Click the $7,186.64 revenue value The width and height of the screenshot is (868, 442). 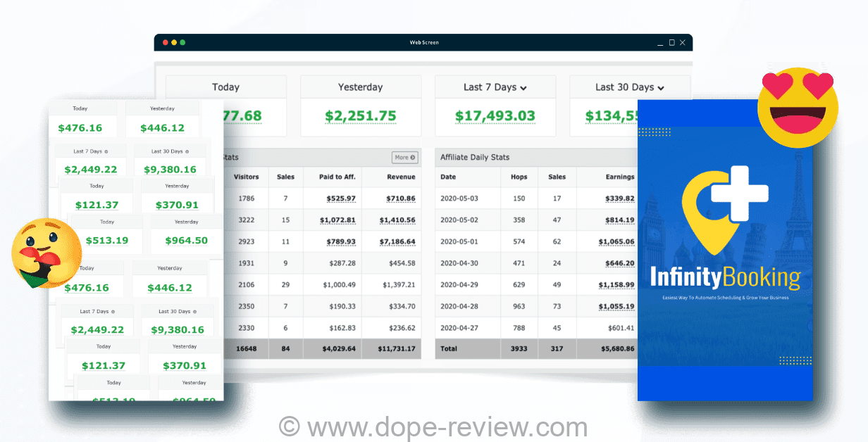(397, 241)
